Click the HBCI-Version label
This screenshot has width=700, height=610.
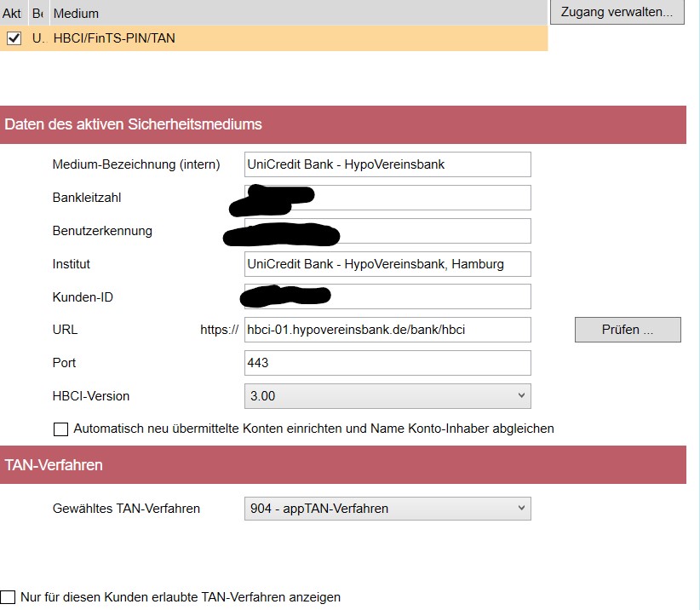click(90, 396)
